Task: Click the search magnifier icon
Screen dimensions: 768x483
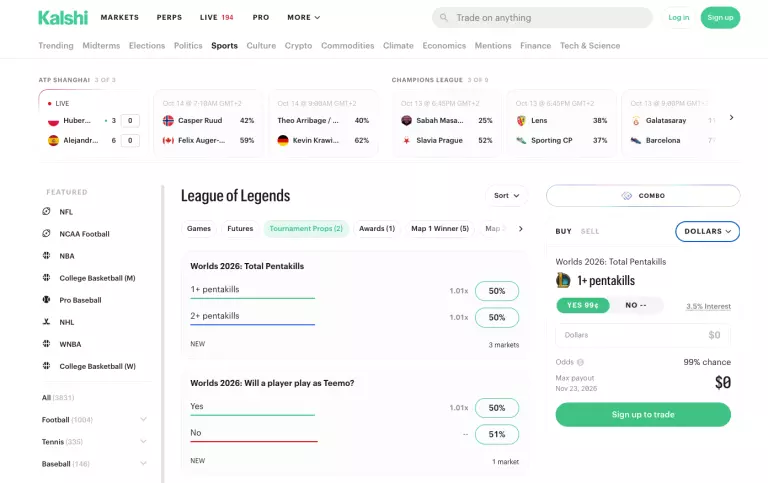Action: click(444, 18)
